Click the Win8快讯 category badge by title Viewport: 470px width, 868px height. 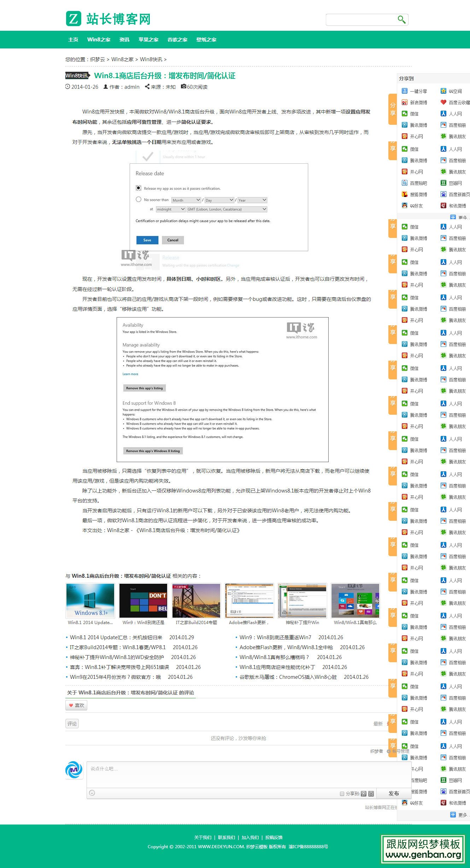coord(78,76)
